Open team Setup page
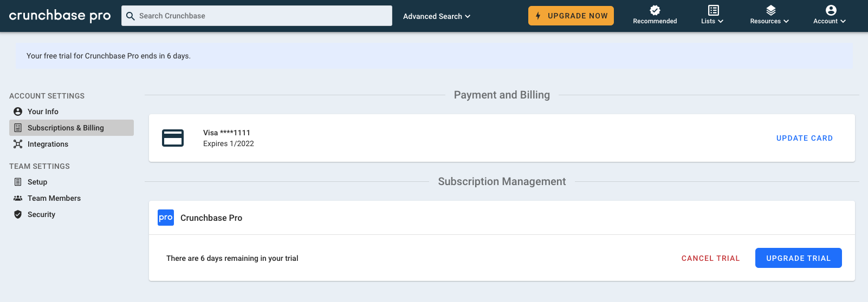868x302 pixels. [72, 182]
